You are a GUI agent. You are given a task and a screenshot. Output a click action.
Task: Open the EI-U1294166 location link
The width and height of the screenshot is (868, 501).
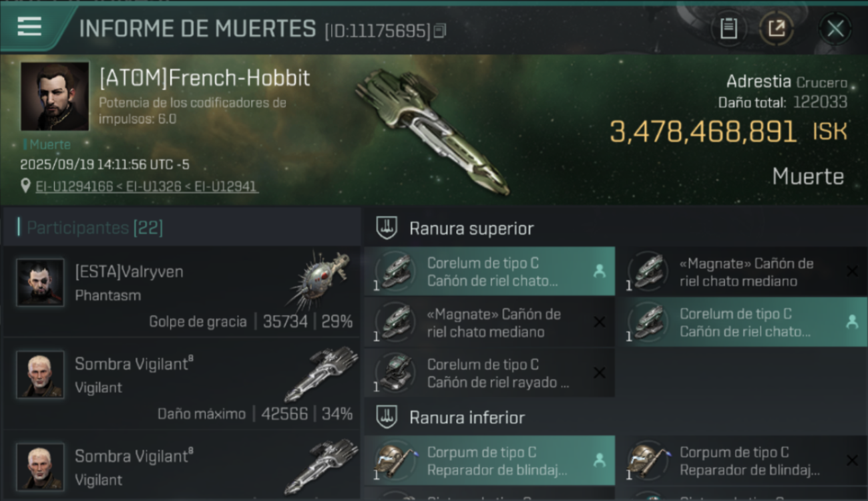(x=74, y=186)
